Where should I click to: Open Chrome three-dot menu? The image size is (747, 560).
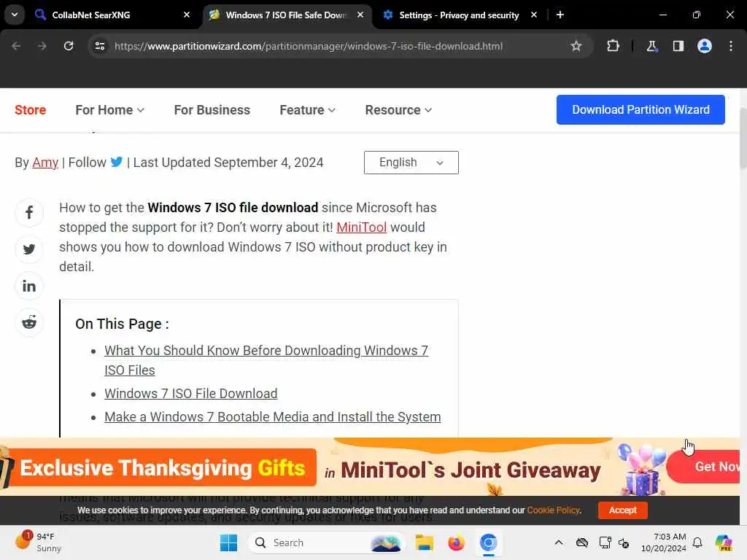coord(731,46)
